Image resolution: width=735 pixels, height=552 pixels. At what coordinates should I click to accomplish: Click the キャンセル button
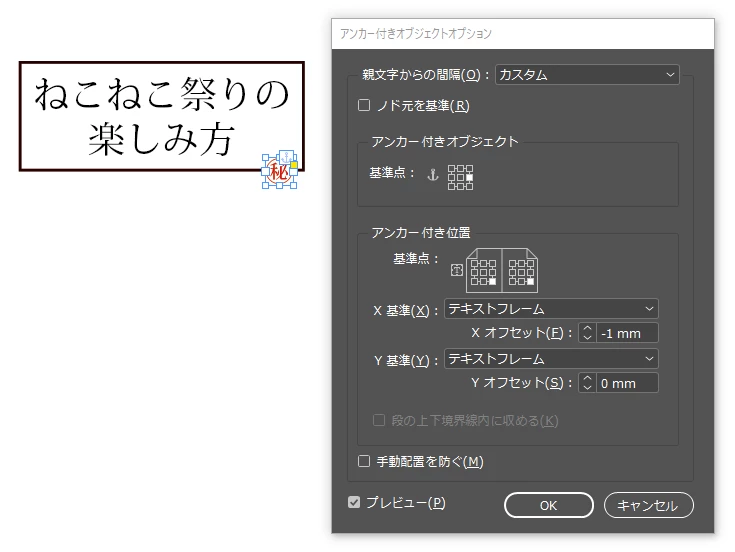tap(649, 505)
